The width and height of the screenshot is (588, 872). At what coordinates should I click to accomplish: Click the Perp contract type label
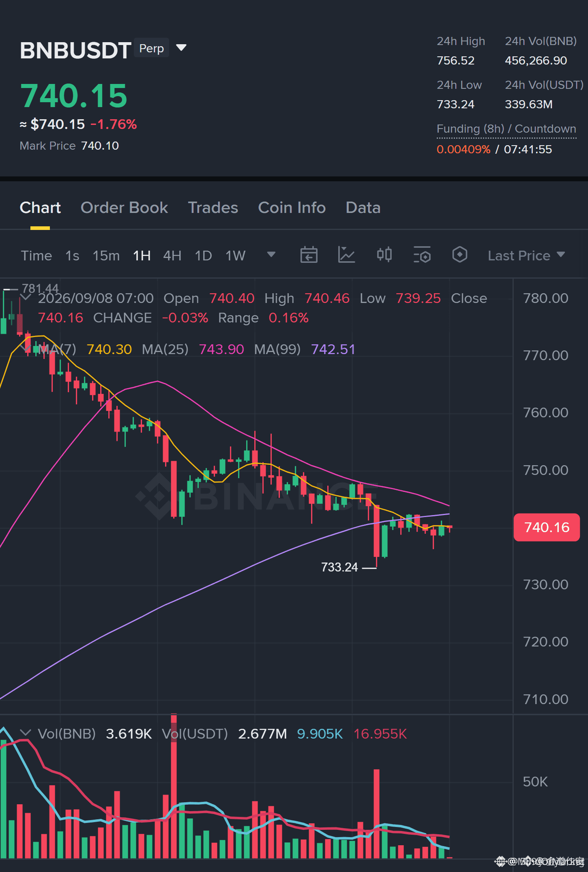point(151,48)
